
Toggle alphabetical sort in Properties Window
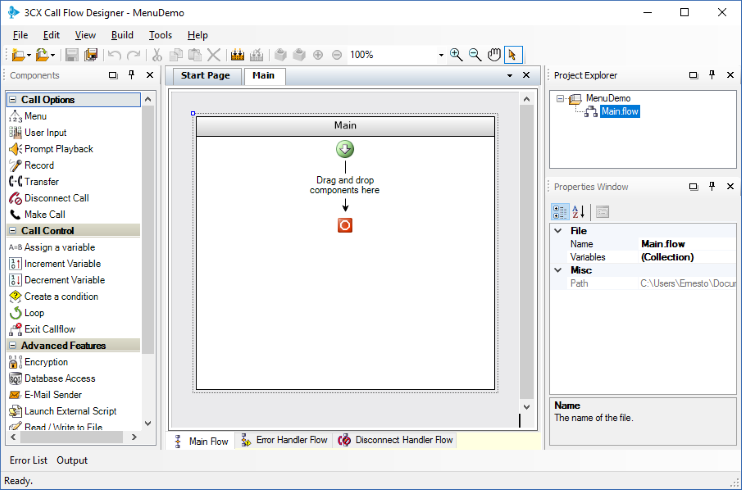click(x=579, y=212)
